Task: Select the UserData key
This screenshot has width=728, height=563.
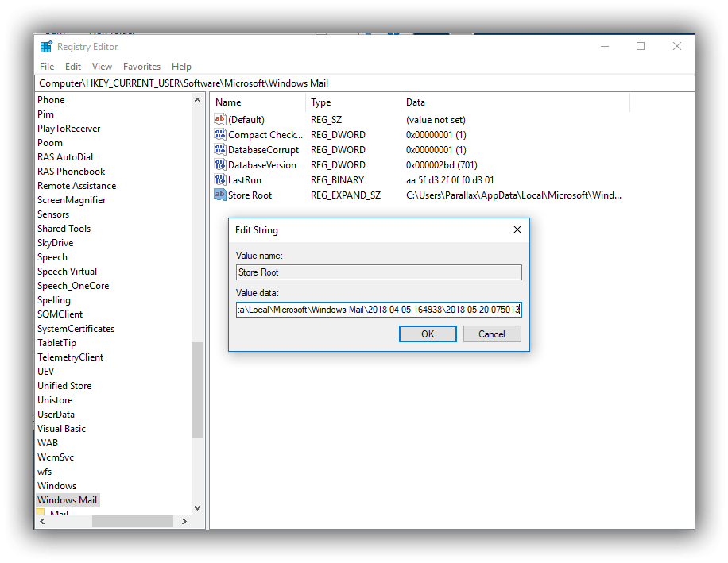Action: 56,415
